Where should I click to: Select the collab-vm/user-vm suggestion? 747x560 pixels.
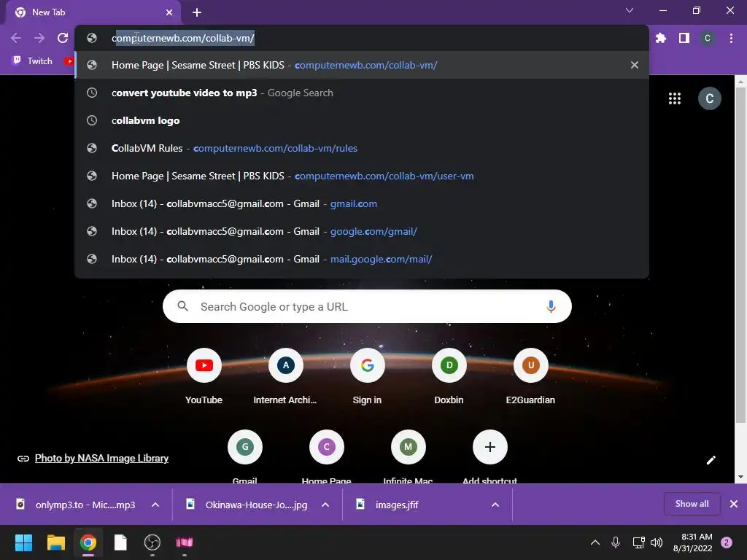coord(362,176)
